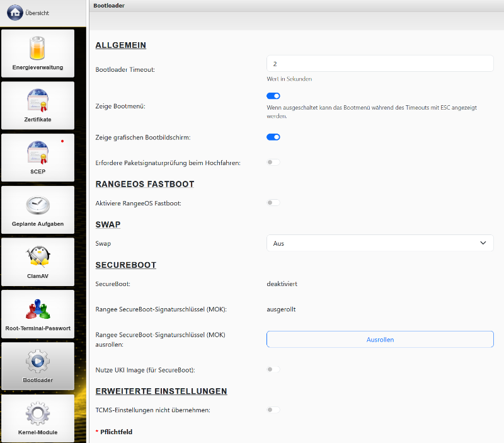Image resolution: width=504 pixels, height=443 pixels.
Task: Click the Übersicht home icon
Action: [x=15, y=13]
